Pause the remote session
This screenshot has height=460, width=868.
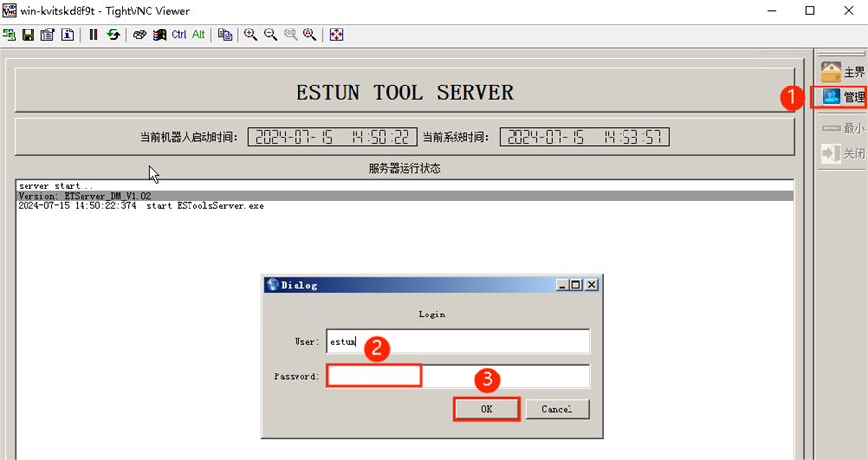tap(94, 34)
